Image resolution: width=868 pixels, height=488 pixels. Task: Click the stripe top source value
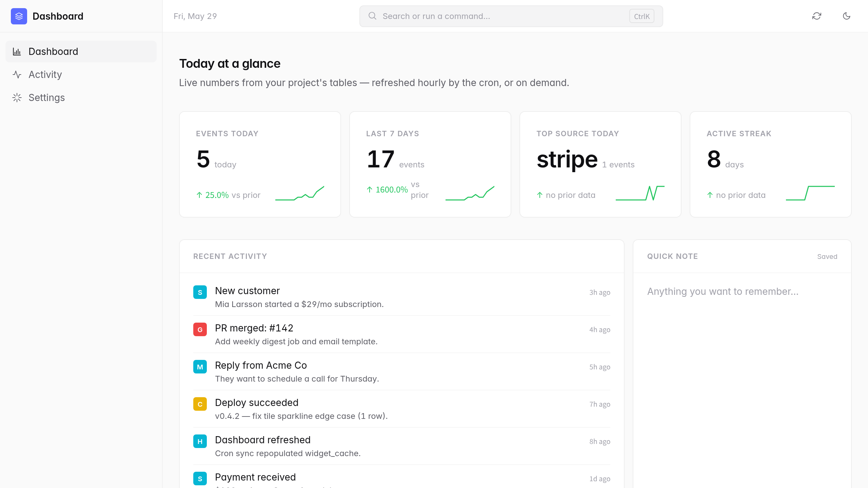(567, 159)
